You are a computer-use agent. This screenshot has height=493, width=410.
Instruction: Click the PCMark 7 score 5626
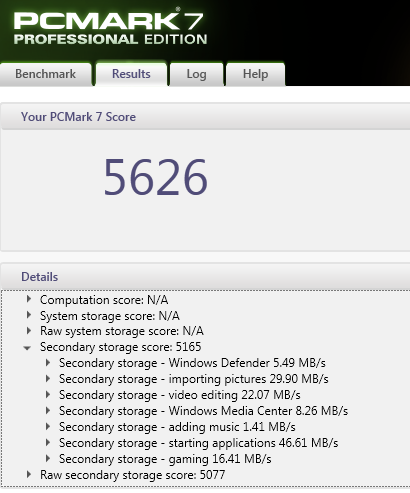point(156,176)
